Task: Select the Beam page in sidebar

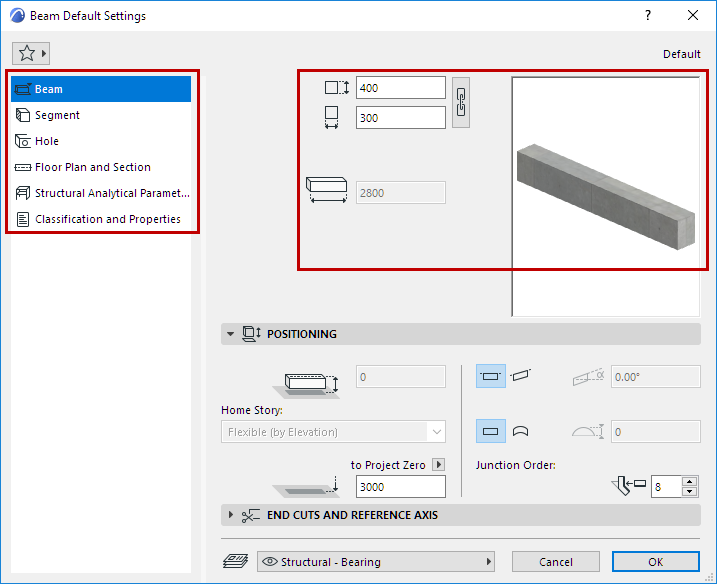Action: coord(101,89)
